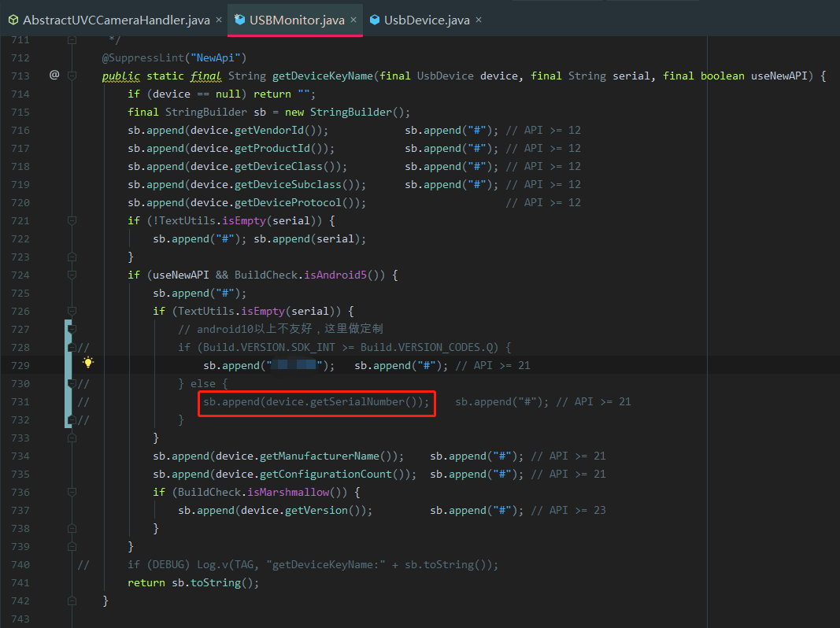The image size is (840, 628).
Task: Click 'return sb.toString();' statement
Action: point(194,582)
